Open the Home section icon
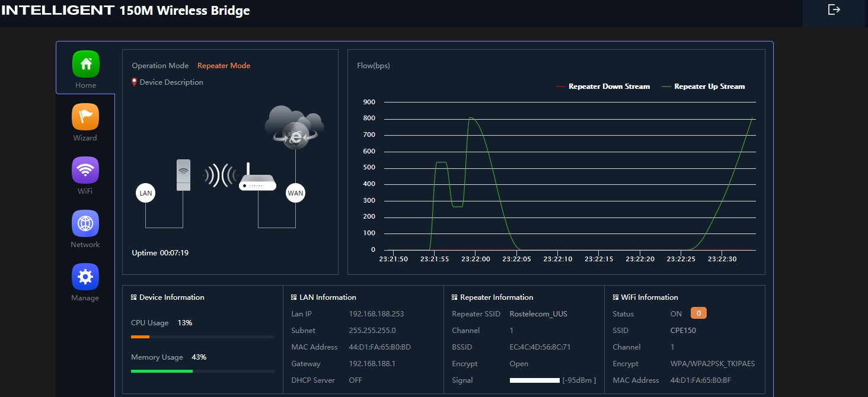Image resolution: width=868 pixels, height=397 pixels. [85, 64]
